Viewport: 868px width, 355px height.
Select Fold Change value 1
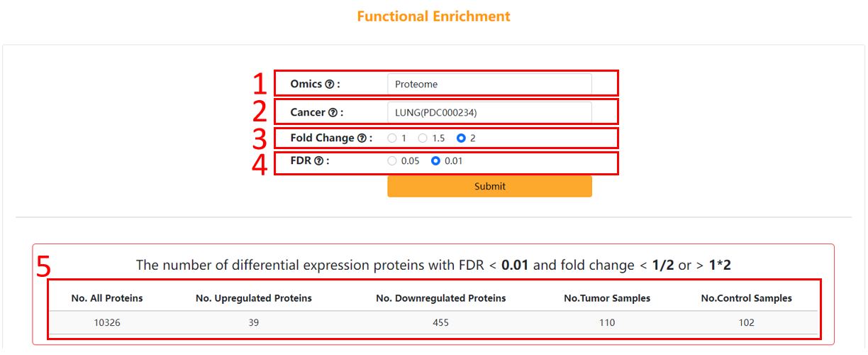click(392, 138)
